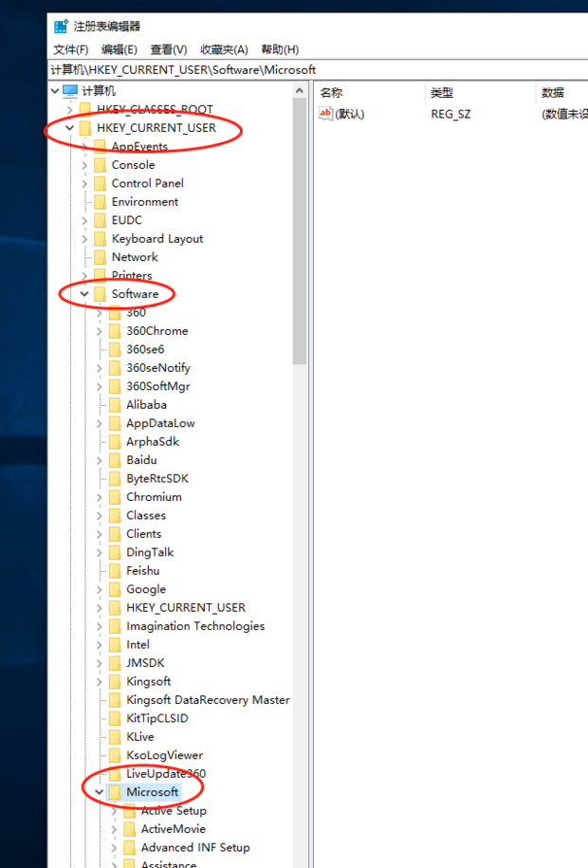
Task: Select the Chromium folder icon
Action: coord(115,497)
